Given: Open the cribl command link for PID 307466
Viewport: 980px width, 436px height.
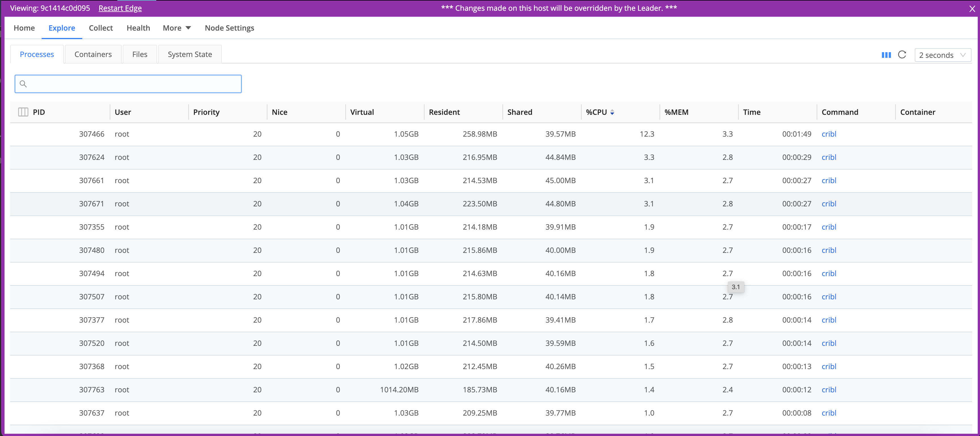Looking at the screenshot, I should click(x=829, y=134).
